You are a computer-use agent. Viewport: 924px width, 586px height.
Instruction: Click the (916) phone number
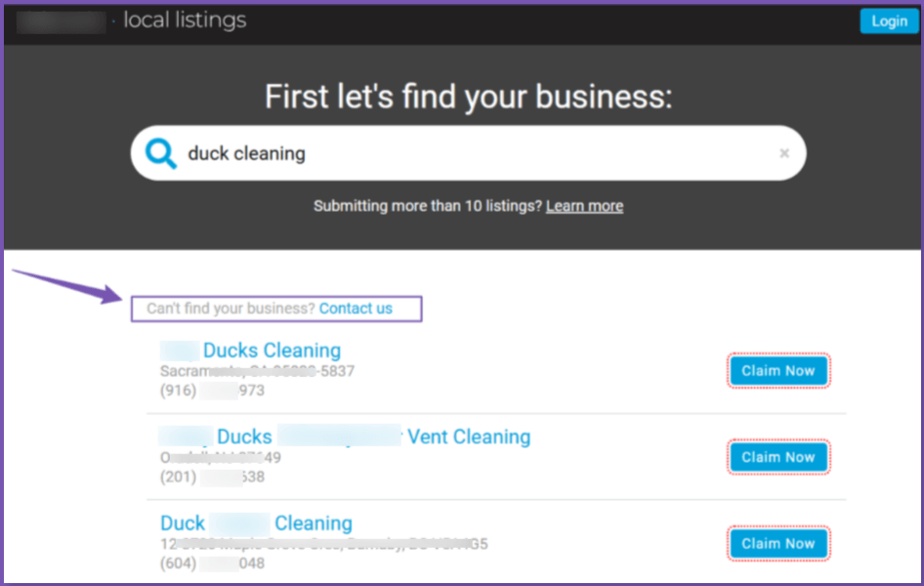click(212, 391)
